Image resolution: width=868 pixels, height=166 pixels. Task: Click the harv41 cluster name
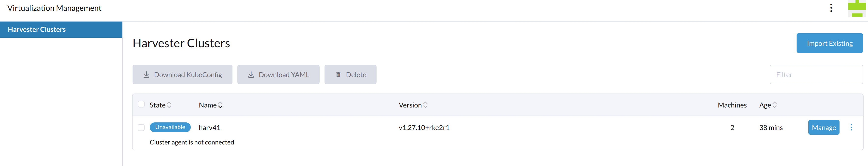[209, 127]
